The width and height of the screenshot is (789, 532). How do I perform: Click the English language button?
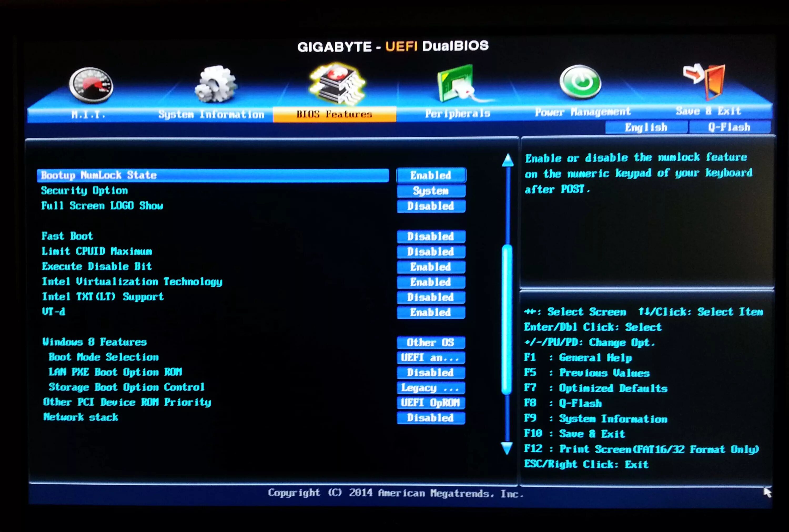tap(646, 127)
